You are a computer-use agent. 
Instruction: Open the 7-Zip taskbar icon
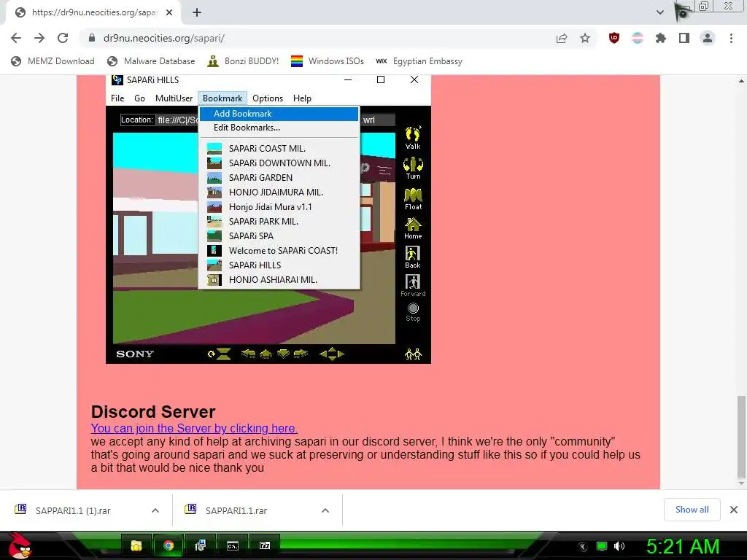(x=265, y=545)
